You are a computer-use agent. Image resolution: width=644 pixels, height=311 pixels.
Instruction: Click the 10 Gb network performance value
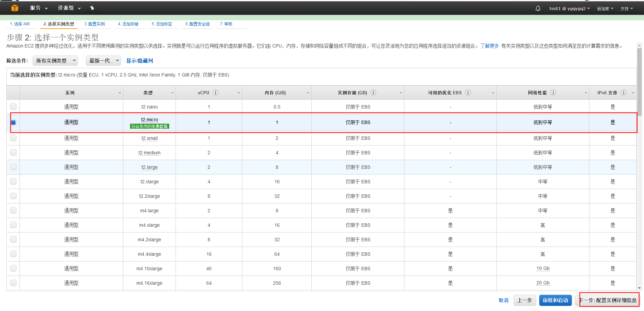[x=543, y=269]
